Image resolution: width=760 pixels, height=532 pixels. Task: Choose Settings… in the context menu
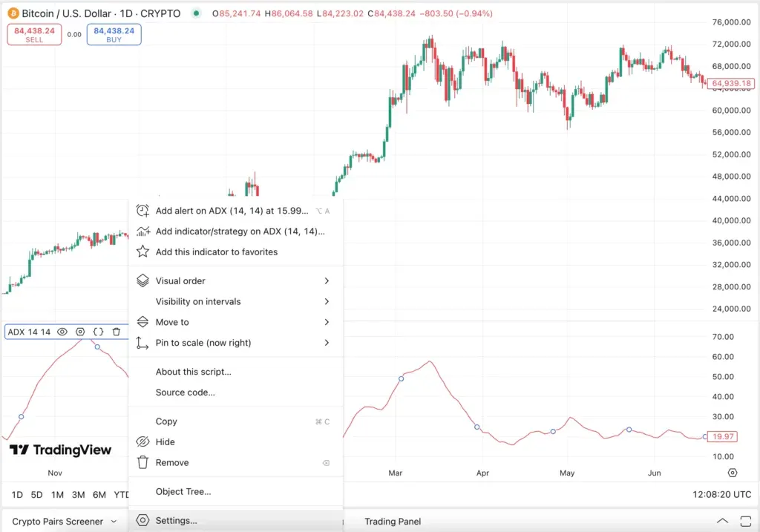[177, 521]
